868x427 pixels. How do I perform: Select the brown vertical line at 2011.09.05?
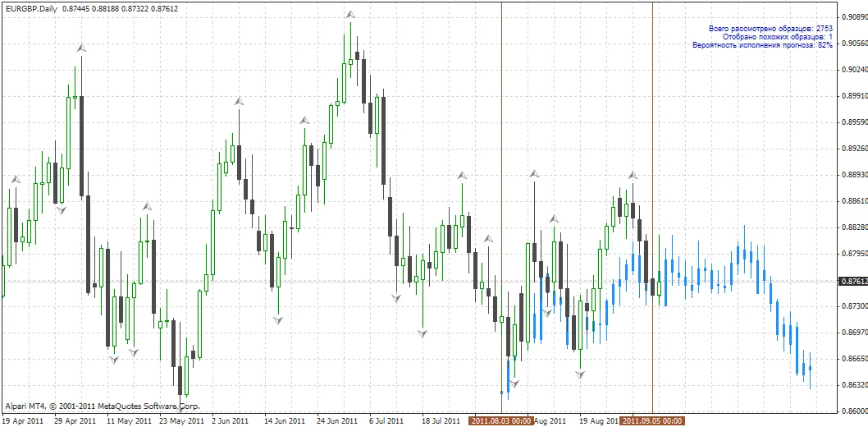(x=653, y=208)
